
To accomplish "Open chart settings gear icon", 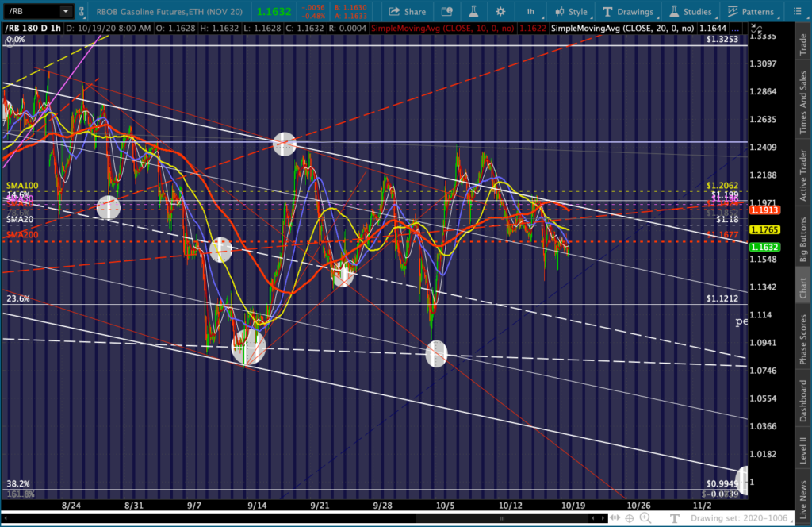I will [x=500, y=11].
